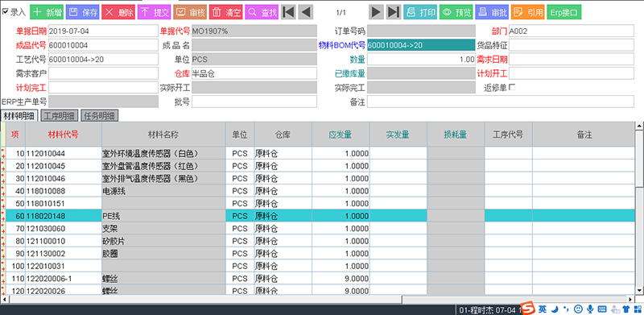Click the 仓库 field showing 半品仓
The width and height of the screenshot is (644, 315).
point(254,73)
